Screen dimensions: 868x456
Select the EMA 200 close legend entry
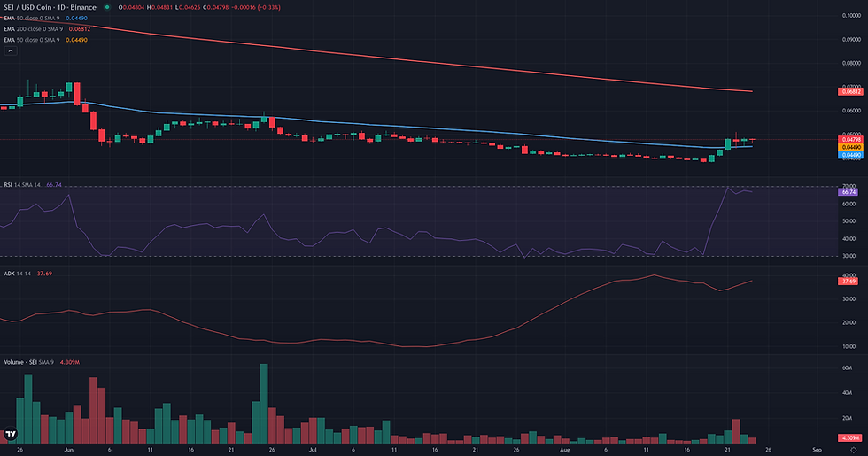point(47,28)
